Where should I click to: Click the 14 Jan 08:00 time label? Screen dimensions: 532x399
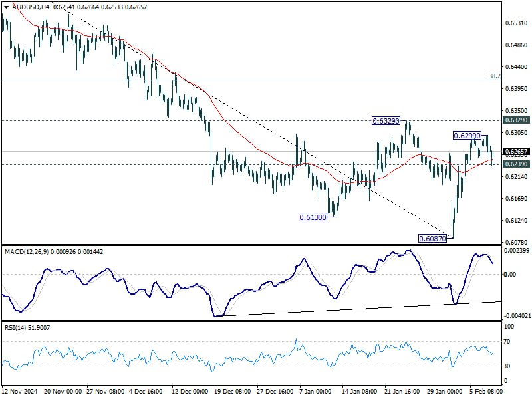(359, 392)
